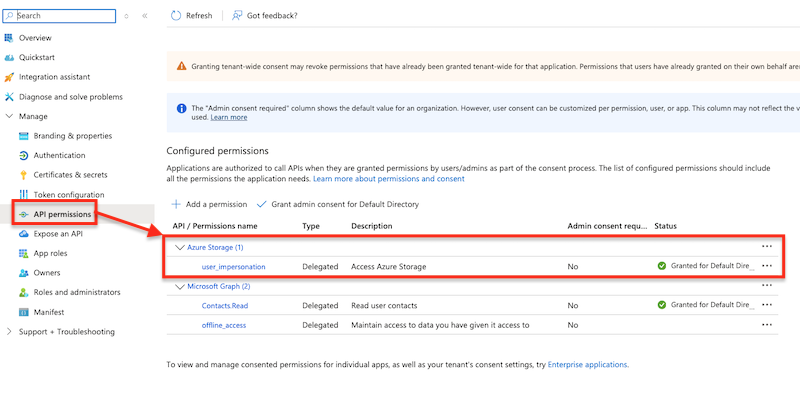Click Grant admin consent for Default Directory
800x394 pixels.
tap(338, 204)
